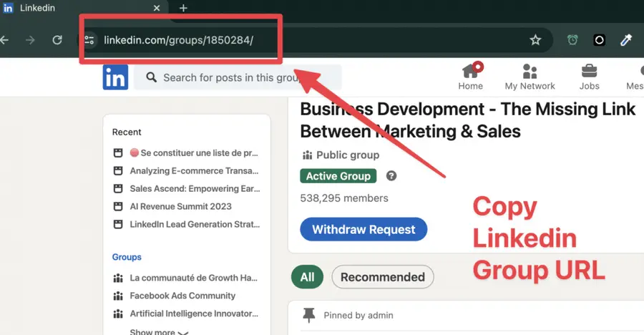
Task: Click the Public group label
Action: point(348,155)
